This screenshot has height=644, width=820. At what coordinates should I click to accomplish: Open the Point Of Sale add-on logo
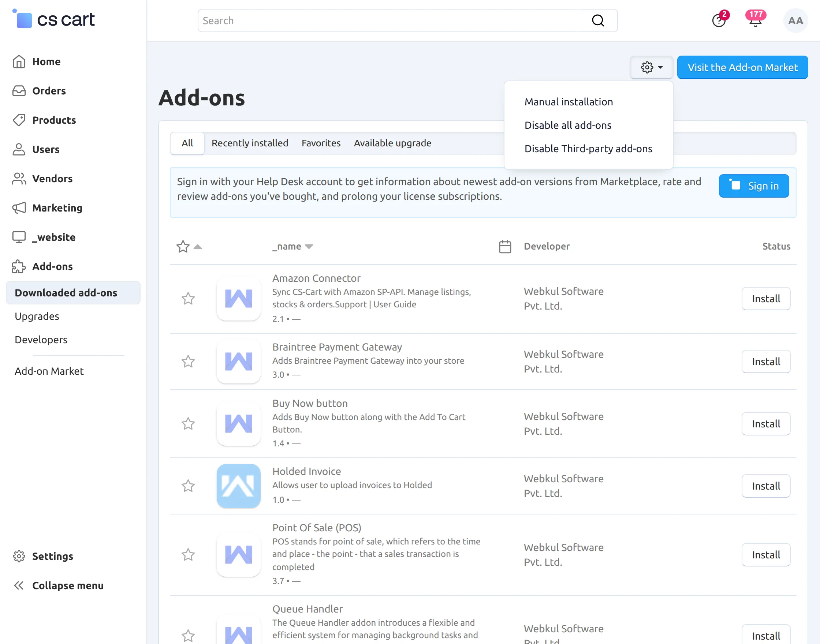pyautogui.click(x=238, y=555)
